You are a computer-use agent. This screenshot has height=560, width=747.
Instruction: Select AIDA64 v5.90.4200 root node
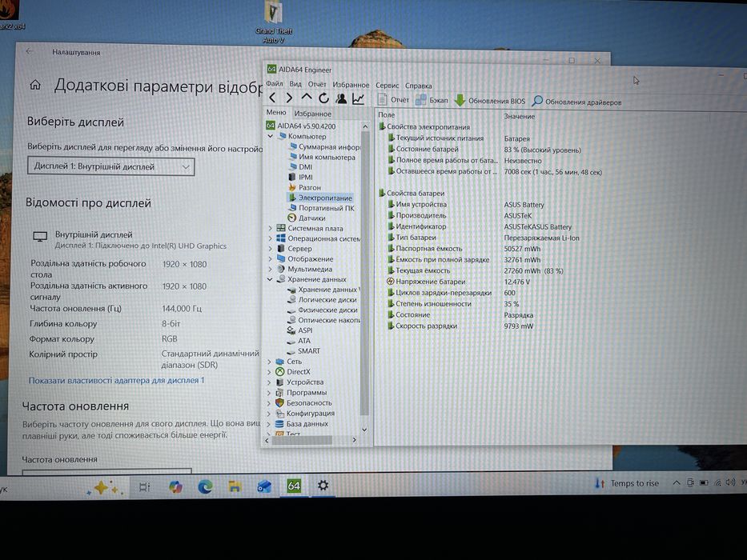pyautogui.click(x=301, y=126)
